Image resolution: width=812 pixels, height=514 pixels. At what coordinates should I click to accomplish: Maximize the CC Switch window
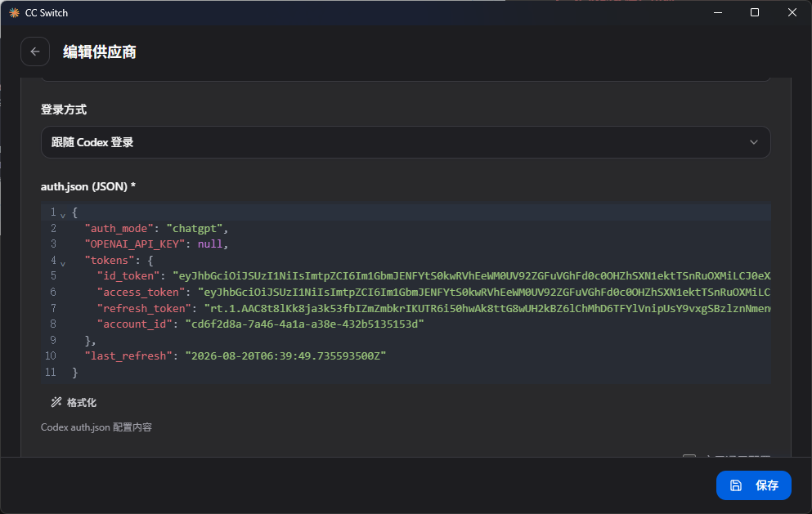tap(755, 12)
